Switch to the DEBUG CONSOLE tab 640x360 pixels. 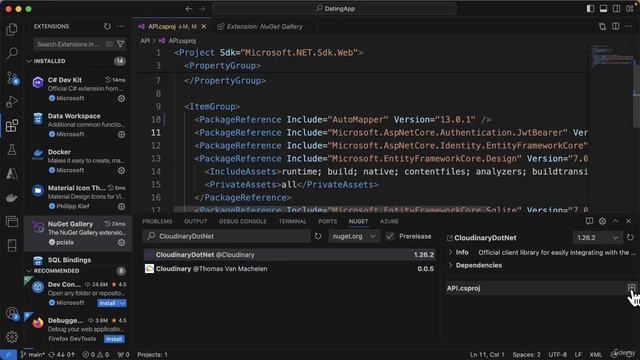coord(243,221)
